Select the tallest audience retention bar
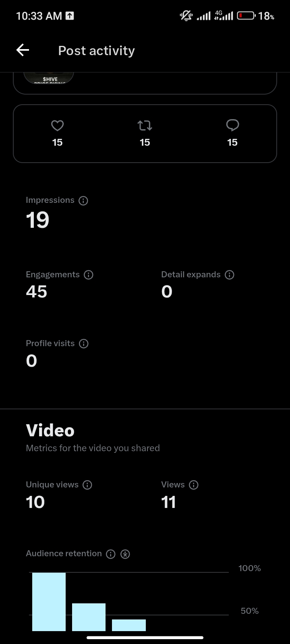This screenshot has width=290, height=644. [49, 602]
